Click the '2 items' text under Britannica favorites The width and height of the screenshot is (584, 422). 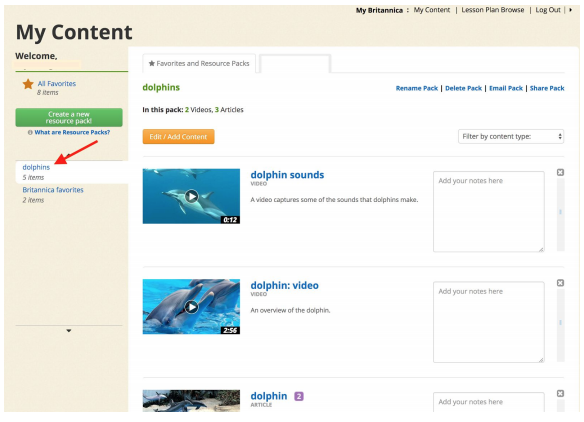(33, 200)
